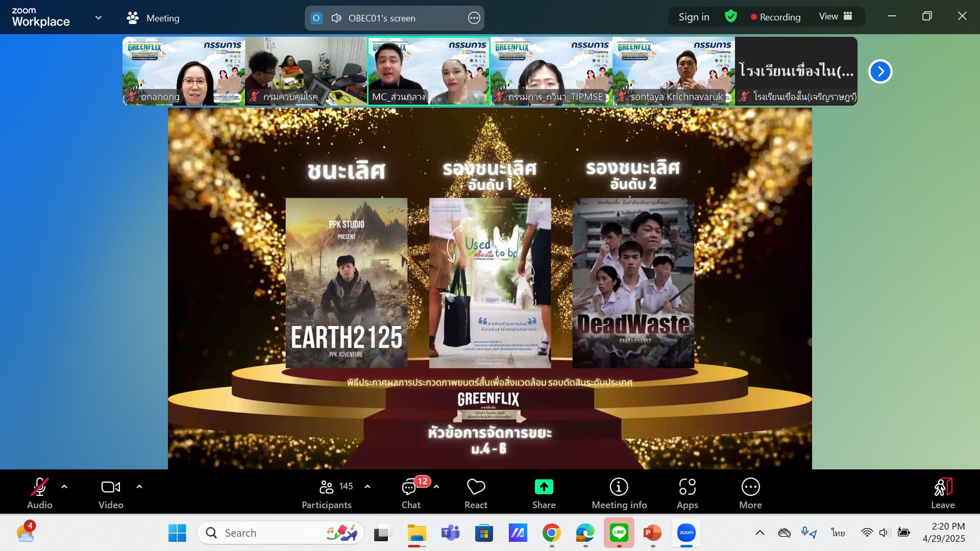Open the Participants panel
The width and height of the screenshot is (980, 551).
click(x=327, y=493)
